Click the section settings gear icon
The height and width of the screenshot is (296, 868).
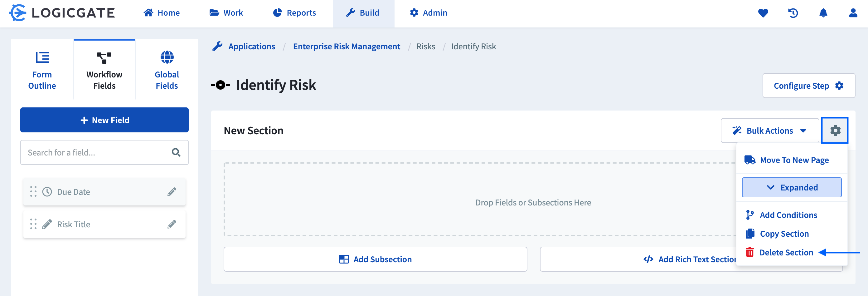(835, 130)
